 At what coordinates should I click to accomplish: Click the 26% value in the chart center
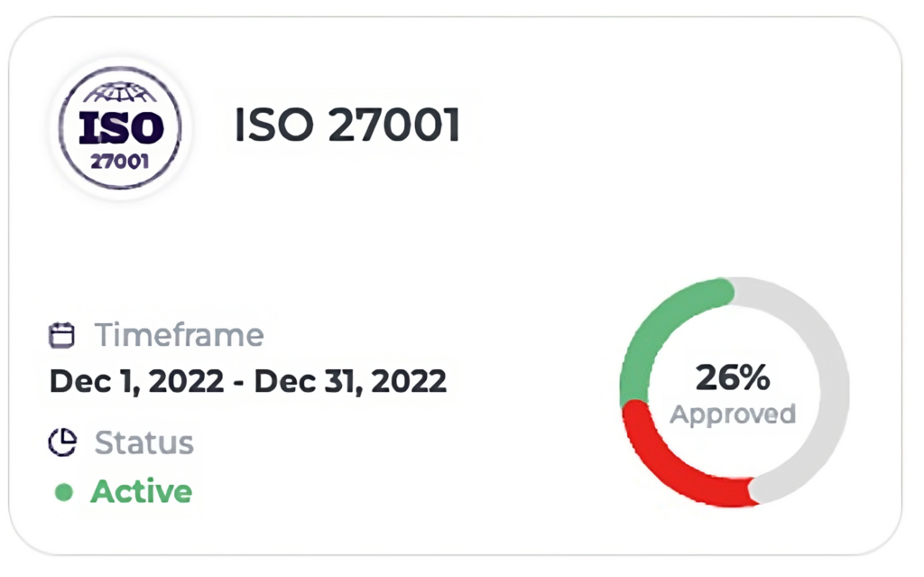click(x=733, y=378)
